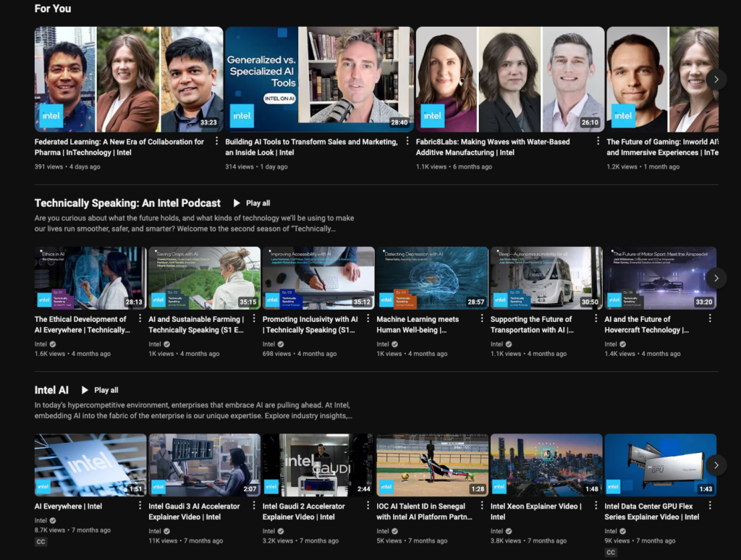
Task: Click Intel AI playlist description text
Action: coord(193,411)
